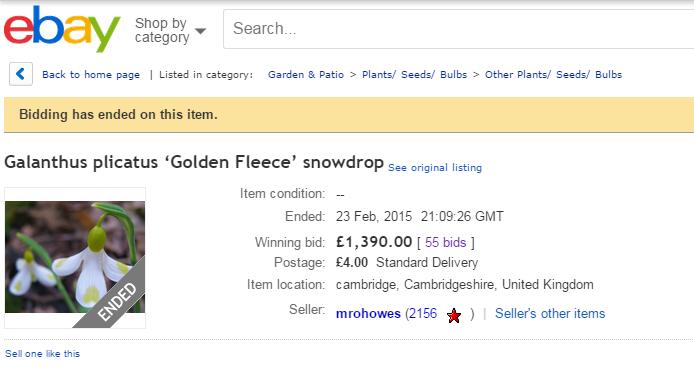Expand the Shop by category dropdown arrow
The height and width of the screenshot is (376, 694).
(200, 31)
